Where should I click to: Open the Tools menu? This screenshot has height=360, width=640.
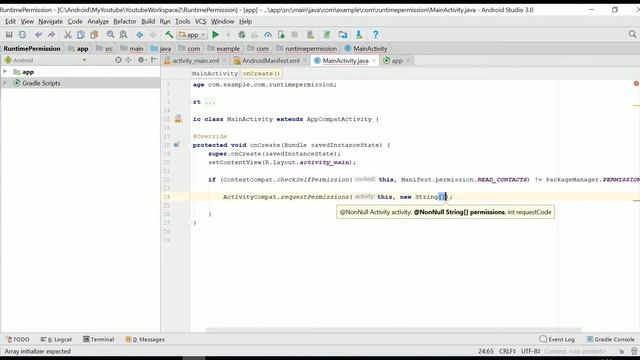pyautogui.click(x=182, y=21)
